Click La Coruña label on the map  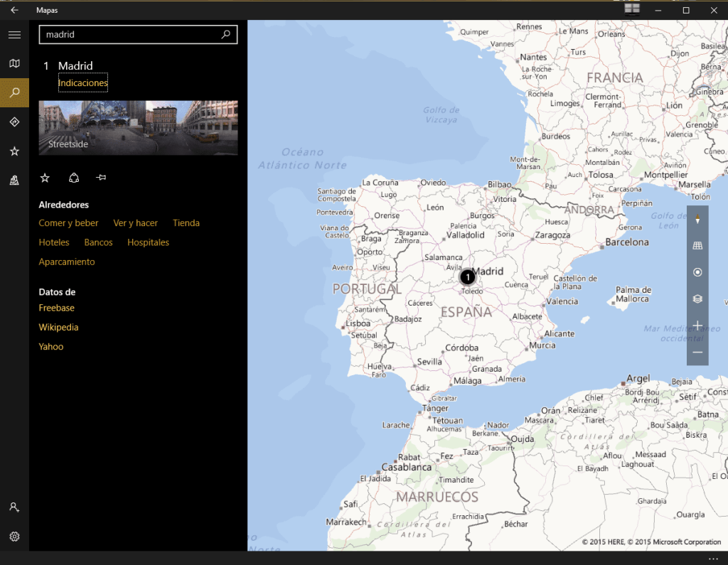pyautogui.click(x=380, y=183)
